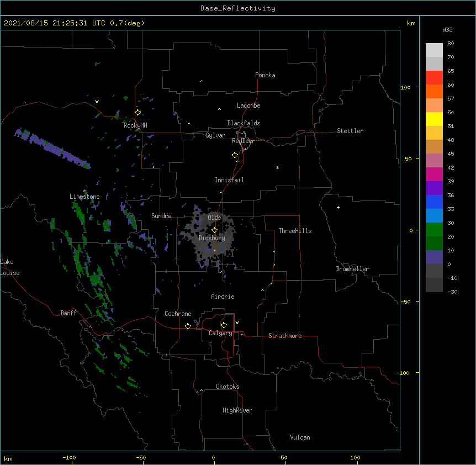Select the red 60–65 dBZ legend swatch
The image size is (476, 465).
434,78
